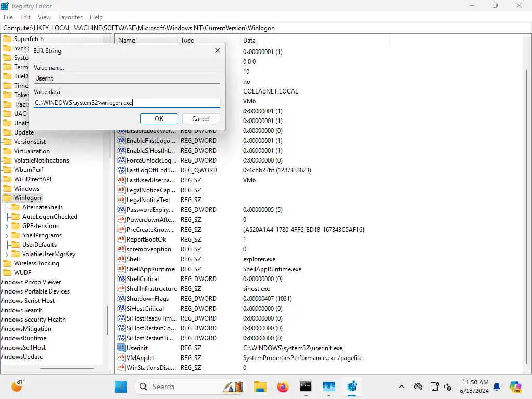
Task: Click the LastLogOffEndT... QWORD value icon
Action: [122, 170]
